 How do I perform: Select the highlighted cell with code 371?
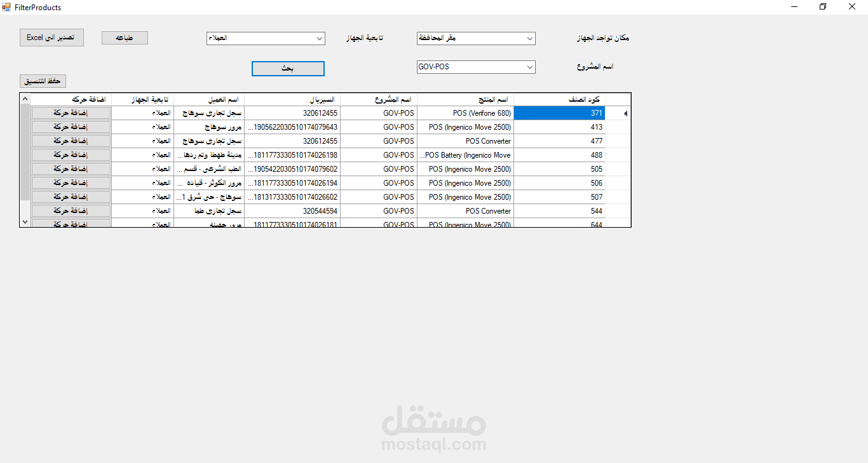click(559, 113)
